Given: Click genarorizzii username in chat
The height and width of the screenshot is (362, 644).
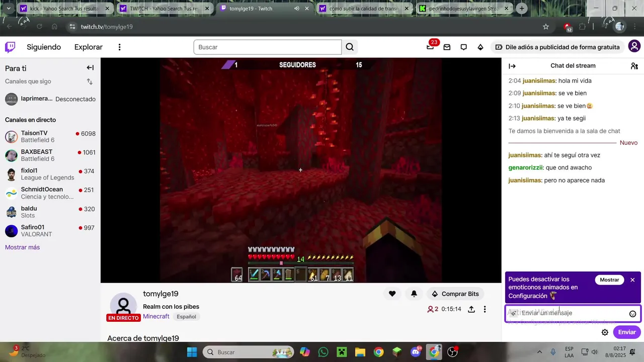Looking at the screenshot, I should click(526, 167).
